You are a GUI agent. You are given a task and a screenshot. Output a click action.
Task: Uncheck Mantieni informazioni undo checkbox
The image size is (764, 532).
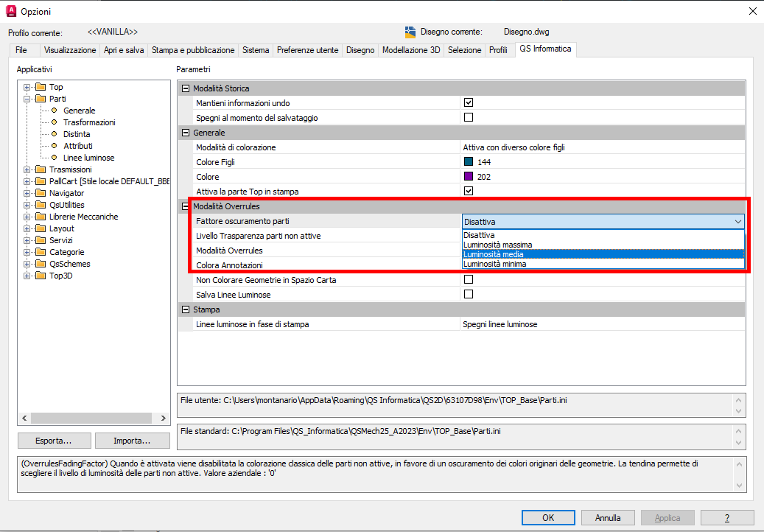[468, 103]
